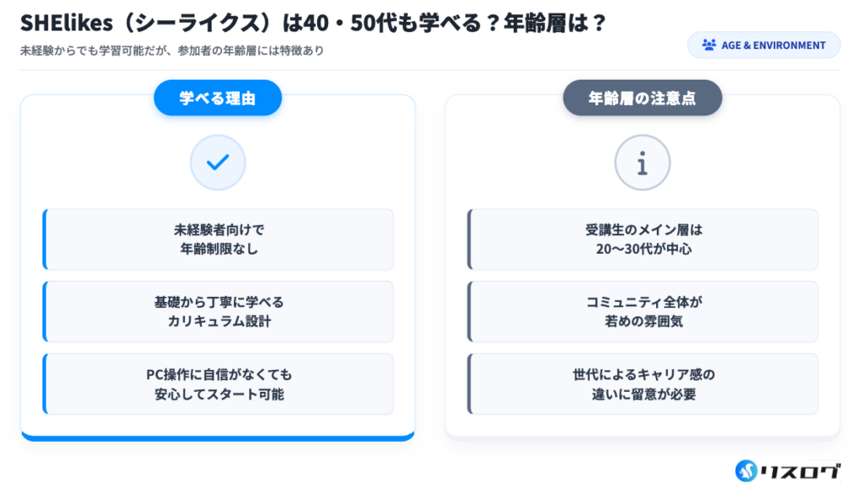Click the blue bottom bar of left panel

(218, 438)
